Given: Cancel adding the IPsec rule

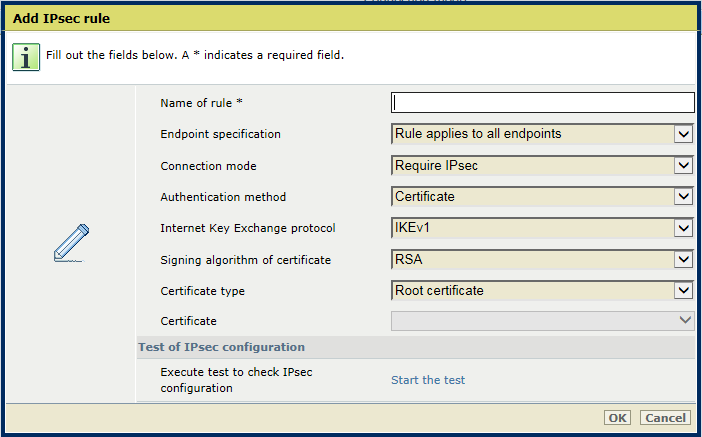Looking at the screenshot, I should tap(665, 418).
